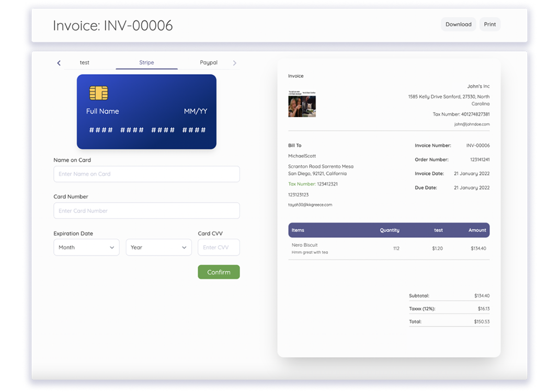559x392 pixels.
Task: Switch to the Paypal tab
Action: [x=208, y=63]
